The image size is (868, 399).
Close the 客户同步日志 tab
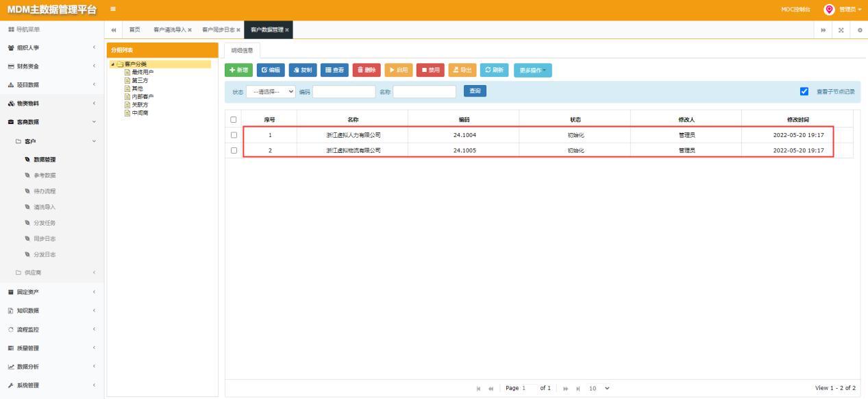238,30
